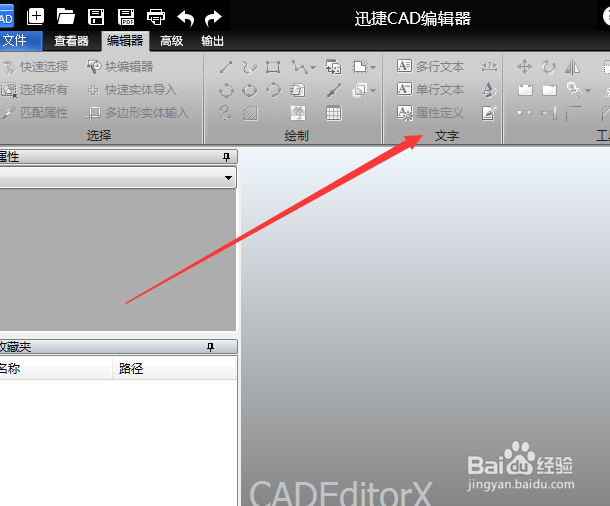Pin the 属性 panel
This screenshot has width=610, height=506.
pyautogui.click(x=226, y=157)
